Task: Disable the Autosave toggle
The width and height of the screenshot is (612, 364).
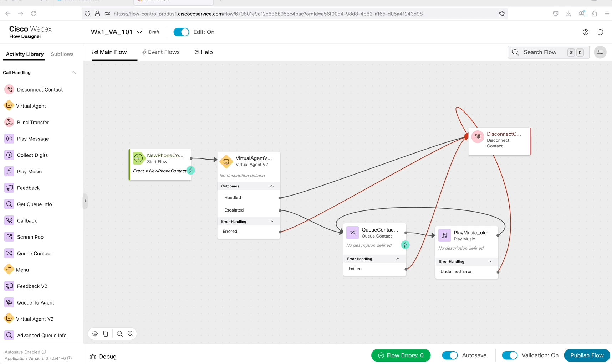Action: pos(450,355)
